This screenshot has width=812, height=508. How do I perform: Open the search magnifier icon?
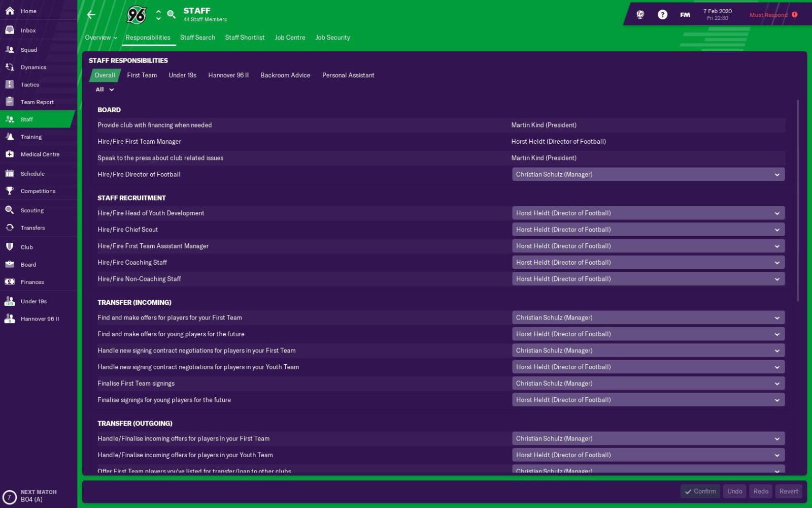172,15
